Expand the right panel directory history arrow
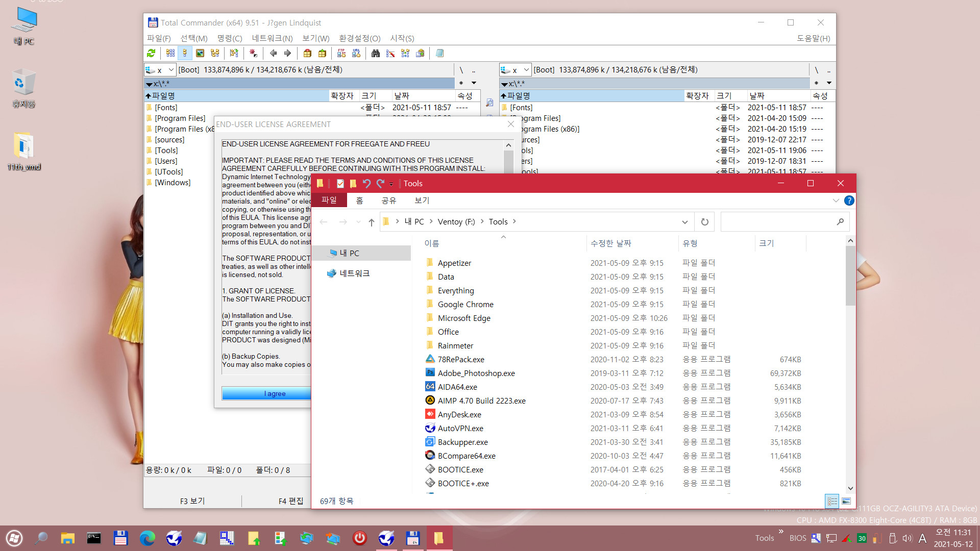The image size is (980, 551). (x=829, y=83)
